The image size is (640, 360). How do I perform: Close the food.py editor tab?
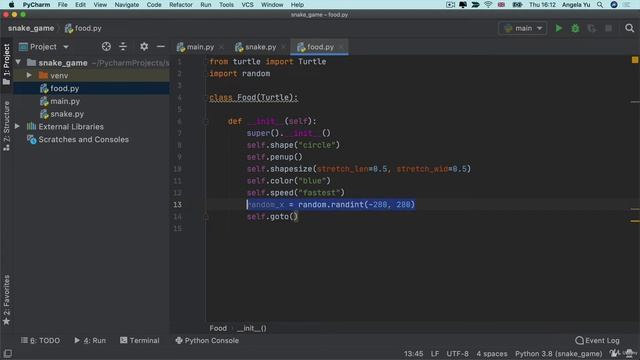pos(341,47)
